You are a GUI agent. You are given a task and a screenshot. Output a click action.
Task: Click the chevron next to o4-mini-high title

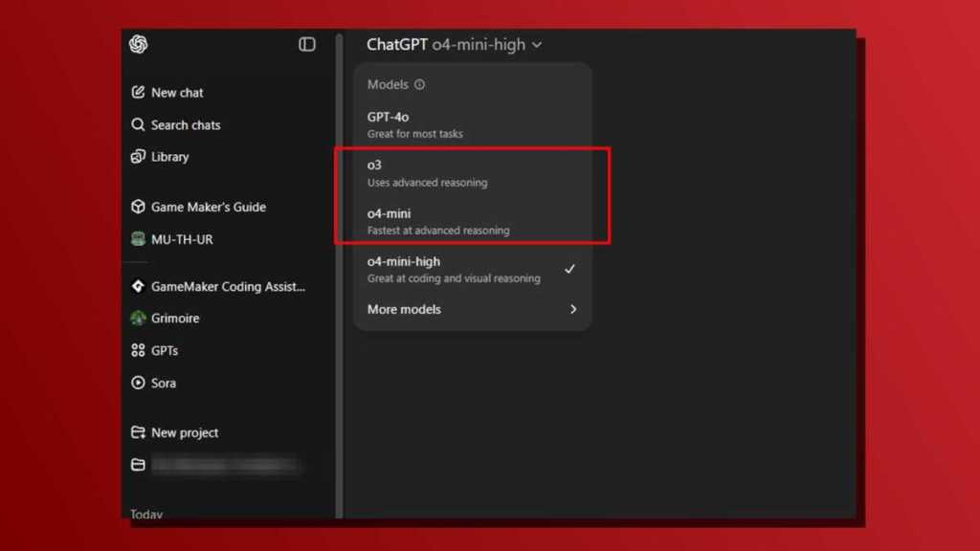click(x=537, y=44)
